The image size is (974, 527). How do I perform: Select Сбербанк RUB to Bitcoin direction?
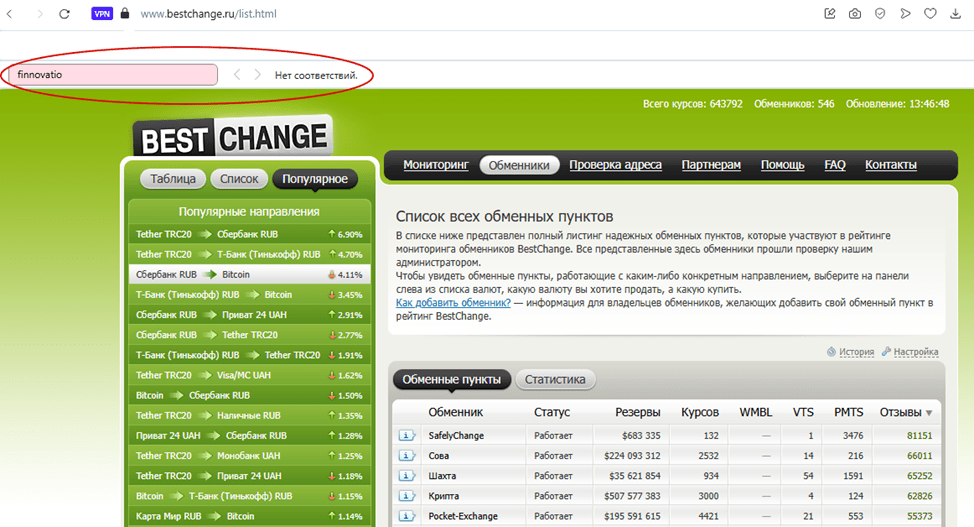(249, 275)
